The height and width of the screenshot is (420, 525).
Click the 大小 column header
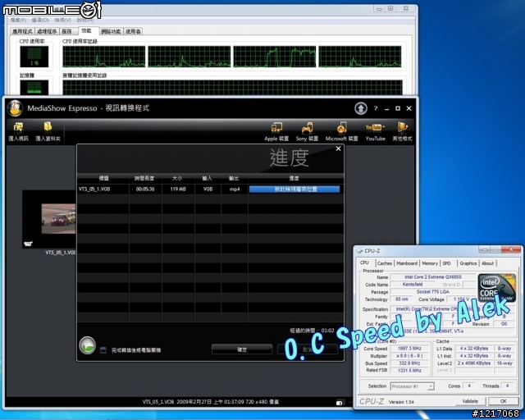click(x=177, y=179)
